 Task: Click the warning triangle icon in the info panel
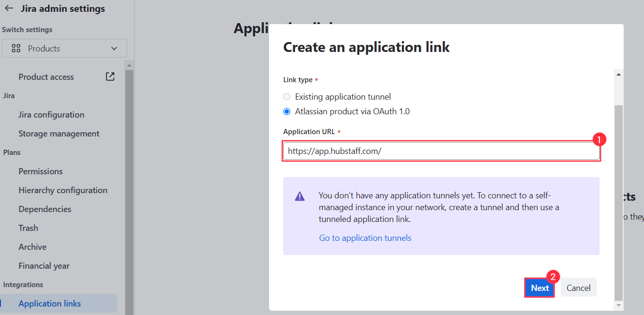point(300,196)
